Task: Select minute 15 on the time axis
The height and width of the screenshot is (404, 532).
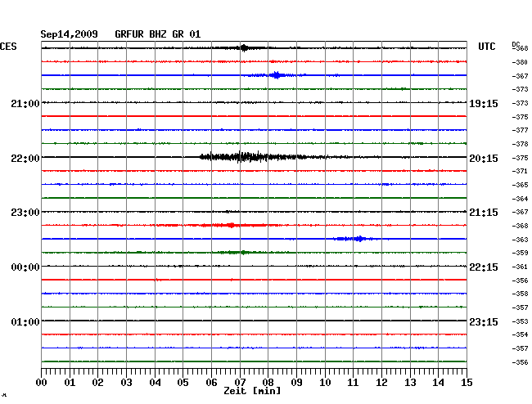Action: (467, 382)
